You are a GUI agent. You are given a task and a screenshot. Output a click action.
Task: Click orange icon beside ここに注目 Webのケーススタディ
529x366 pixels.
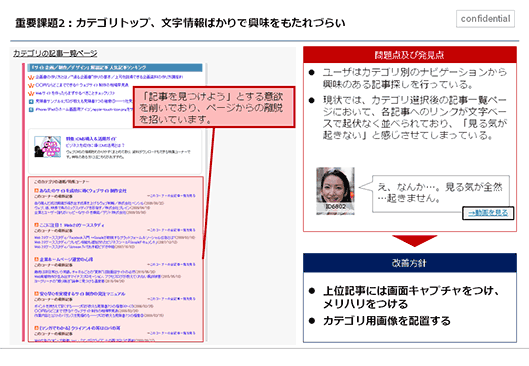pyautogui.click(x=36, y=225)
